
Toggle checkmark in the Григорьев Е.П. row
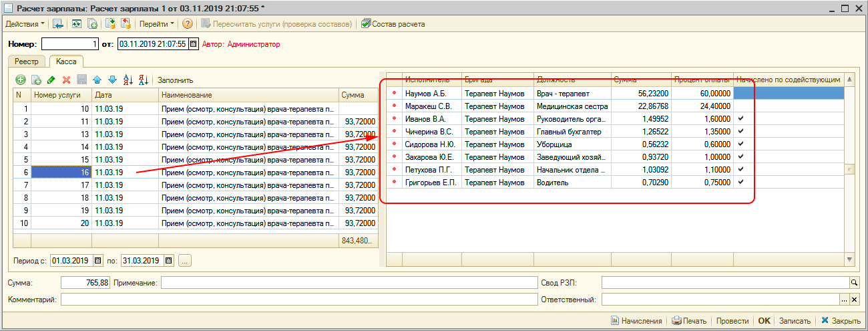click(x=740, y=182)
